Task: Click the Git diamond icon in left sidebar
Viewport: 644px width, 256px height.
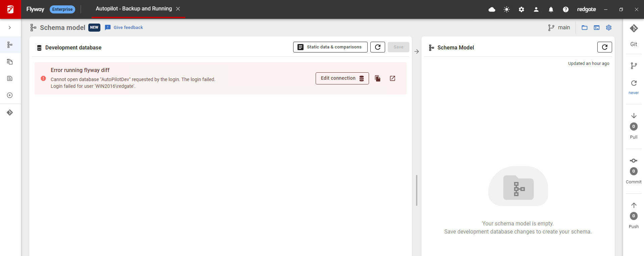Action: click(x=10, y=113)
